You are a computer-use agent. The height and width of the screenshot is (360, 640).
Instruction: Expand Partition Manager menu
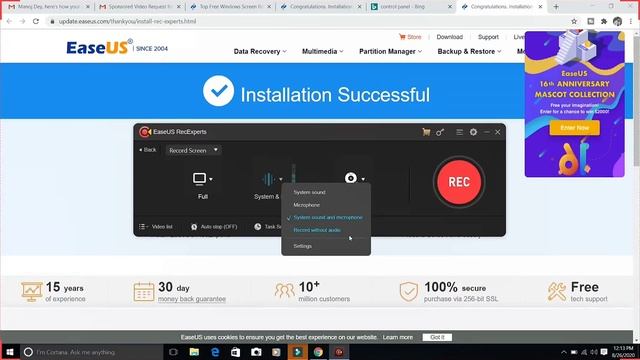(x=390, y=51)
